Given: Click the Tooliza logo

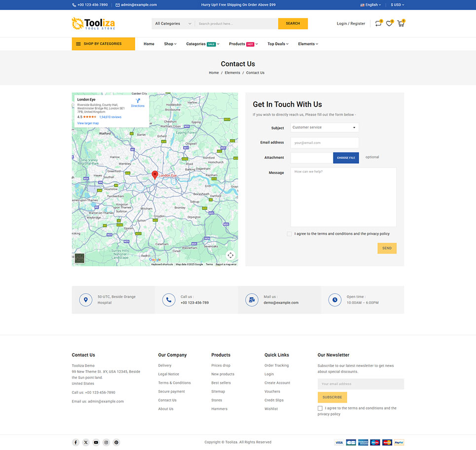Looking at the screenshot, I should pyautogui.click(x=93, y=24).
